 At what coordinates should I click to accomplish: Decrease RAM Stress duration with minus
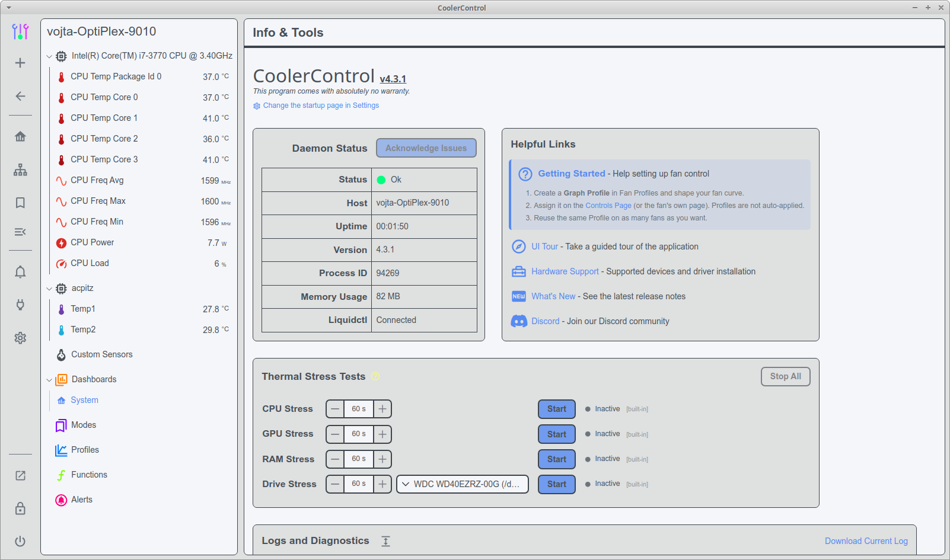click(335, 459)
